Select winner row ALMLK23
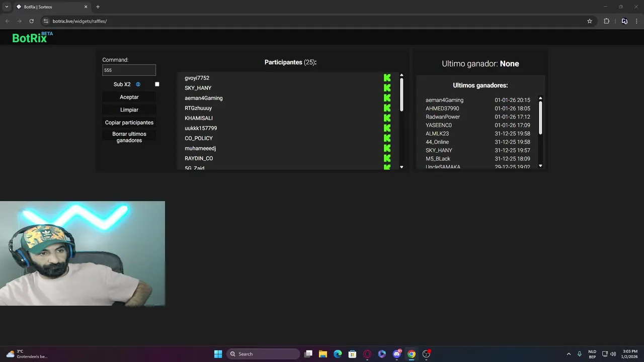Viewport: 644px width, 362px height. click(x=478, y=134)
